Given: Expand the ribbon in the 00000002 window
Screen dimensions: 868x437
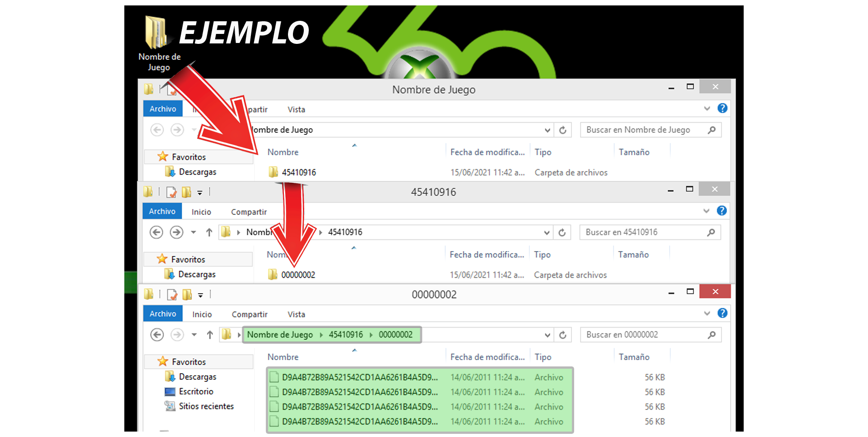Looking at the screenshot, I should click(x=707, y=313).
